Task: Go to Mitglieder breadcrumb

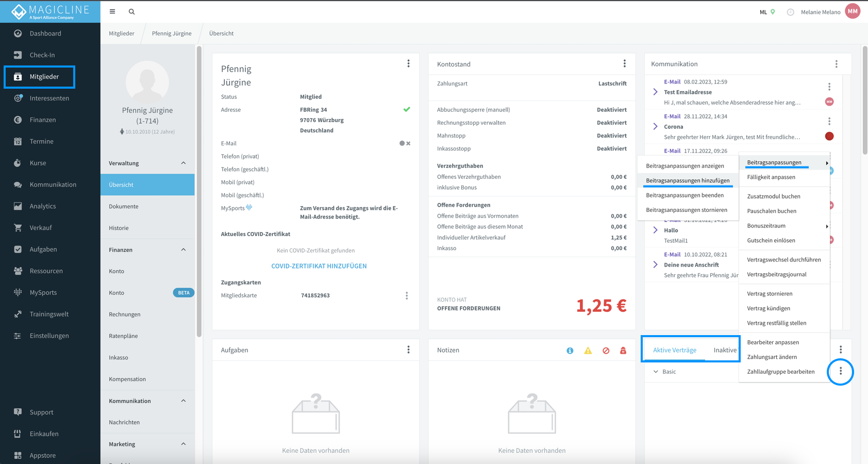Action: [x=122, y=34]
